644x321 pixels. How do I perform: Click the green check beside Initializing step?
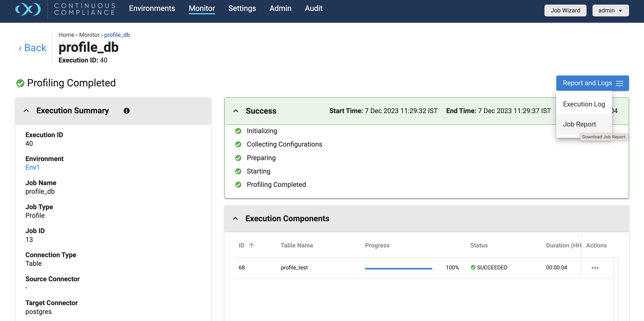click(x=238, y=131)
